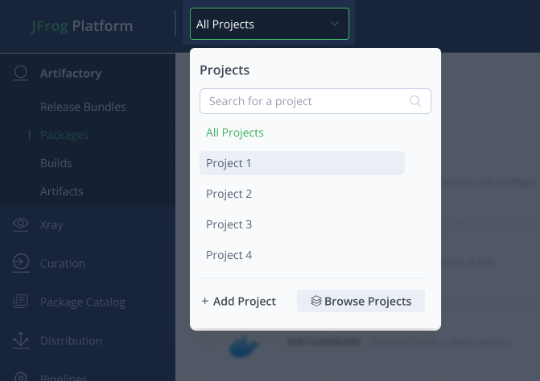Click the Xray eye icon
540x381 pixels.
21,225
